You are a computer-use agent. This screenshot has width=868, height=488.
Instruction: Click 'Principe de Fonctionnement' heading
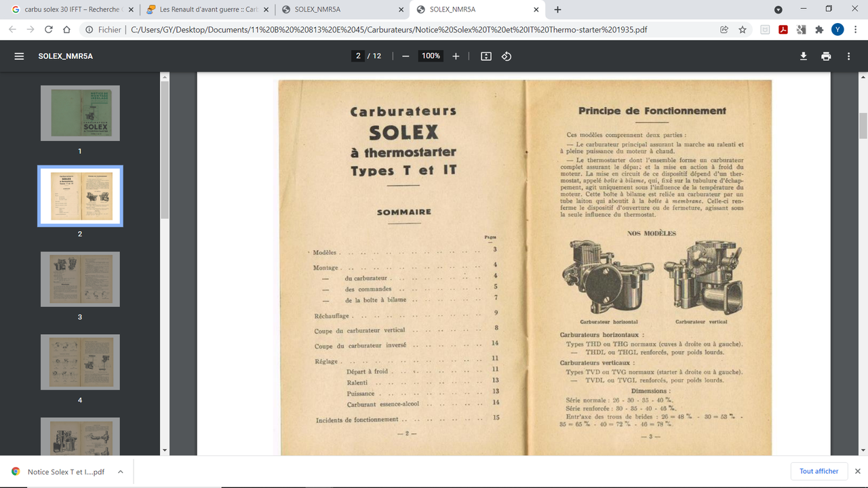tap(652, 110)
